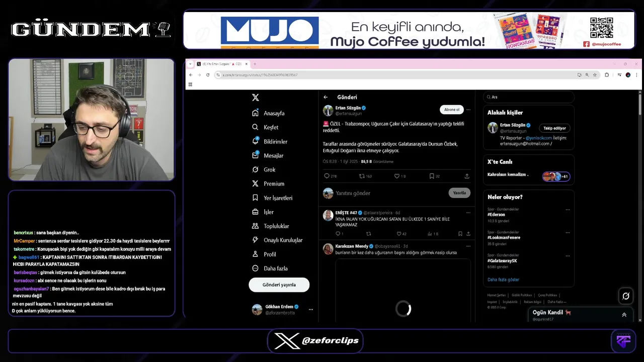Reload page in browser
Image resolution: width=644 pixels, height=362 pixels.
pyautogui.click(x=207, y=75)
